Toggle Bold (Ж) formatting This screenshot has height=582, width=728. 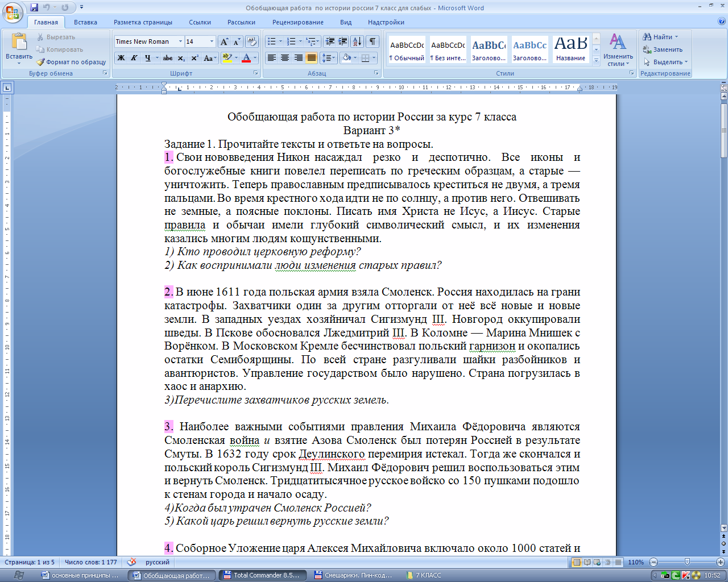(x=121, y=58)
